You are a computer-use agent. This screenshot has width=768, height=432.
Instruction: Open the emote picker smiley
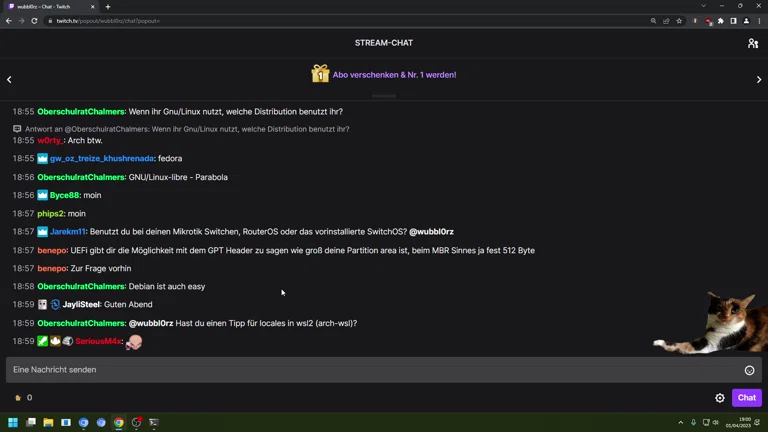(x=749, y=370)
